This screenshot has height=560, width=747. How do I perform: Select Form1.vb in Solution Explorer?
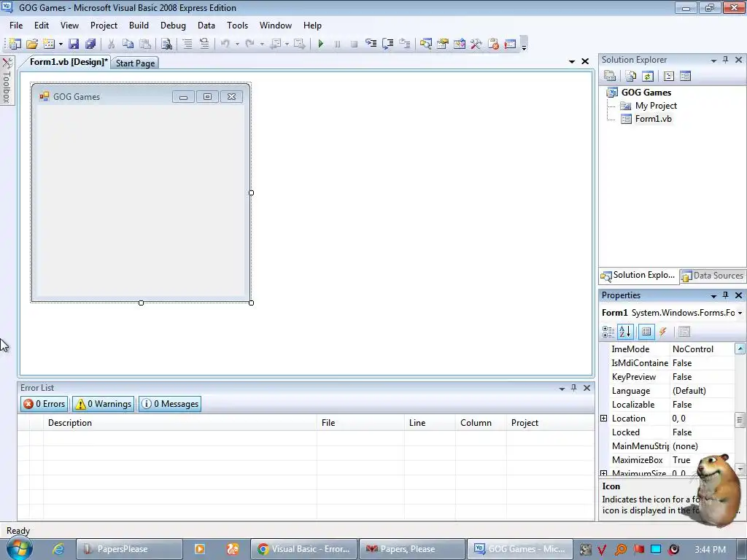click(653, 119)
